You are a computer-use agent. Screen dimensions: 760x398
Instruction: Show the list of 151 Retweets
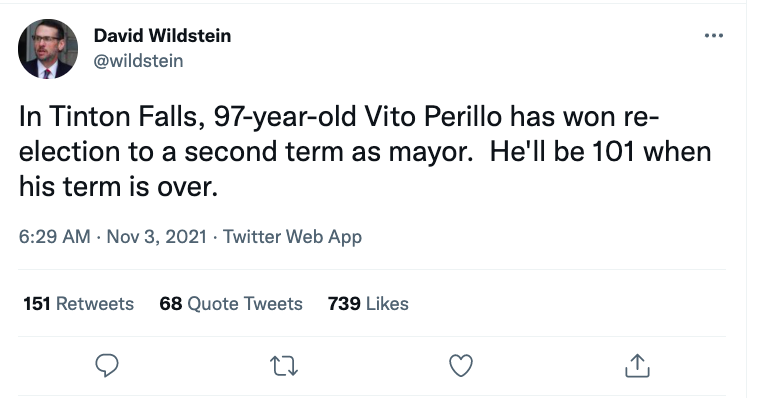point(79,303)
